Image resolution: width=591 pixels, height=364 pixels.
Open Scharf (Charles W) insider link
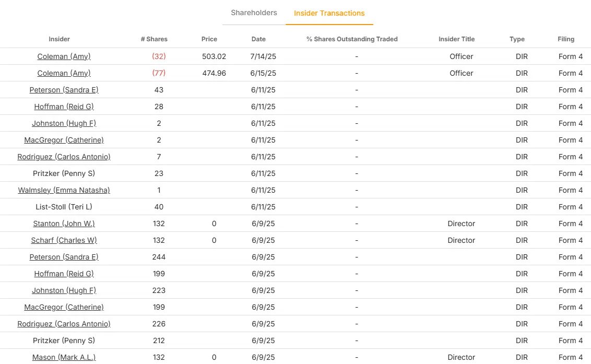(64, 240)
